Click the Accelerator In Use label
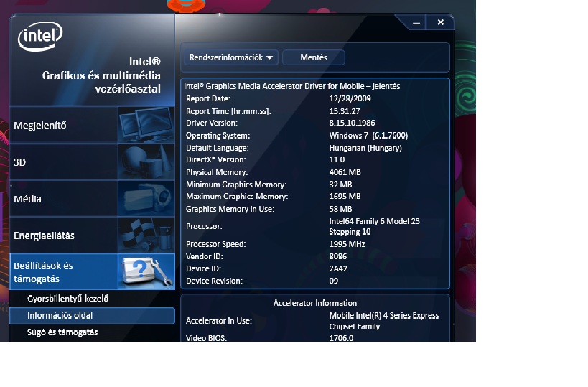This screenshot has width=588, height=387. click(x=219, y=321)
